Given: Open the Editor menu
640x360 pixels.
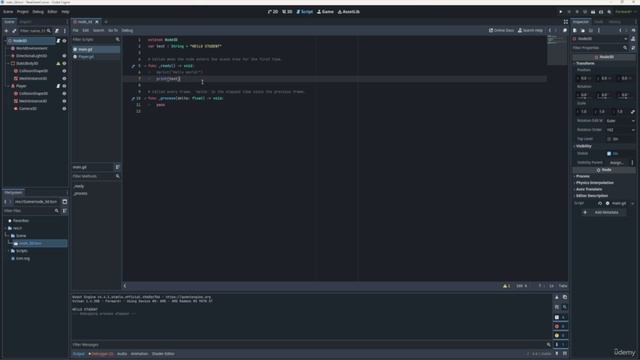Looking at the screenshot, I should click(x=52, y=12).
